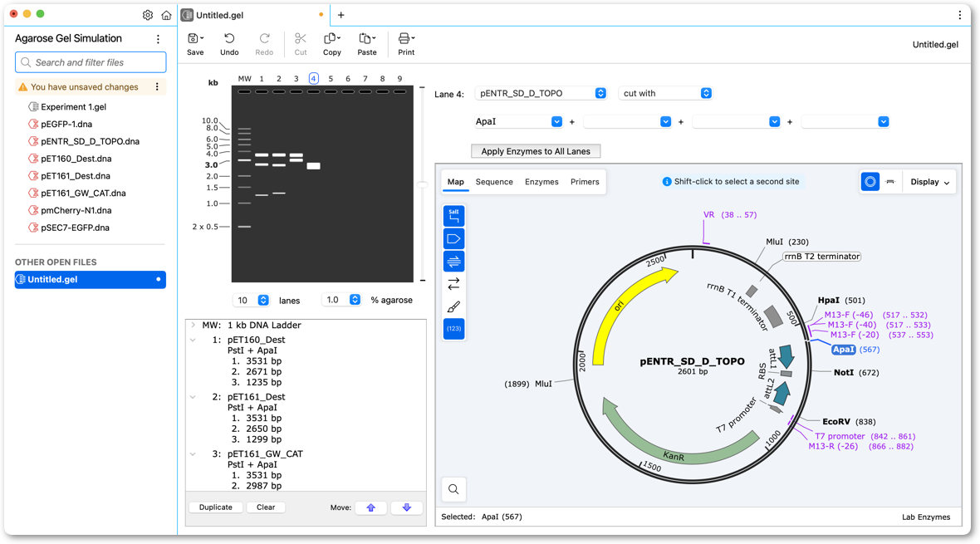Click the NotI (672) site label

pos(856,373)
